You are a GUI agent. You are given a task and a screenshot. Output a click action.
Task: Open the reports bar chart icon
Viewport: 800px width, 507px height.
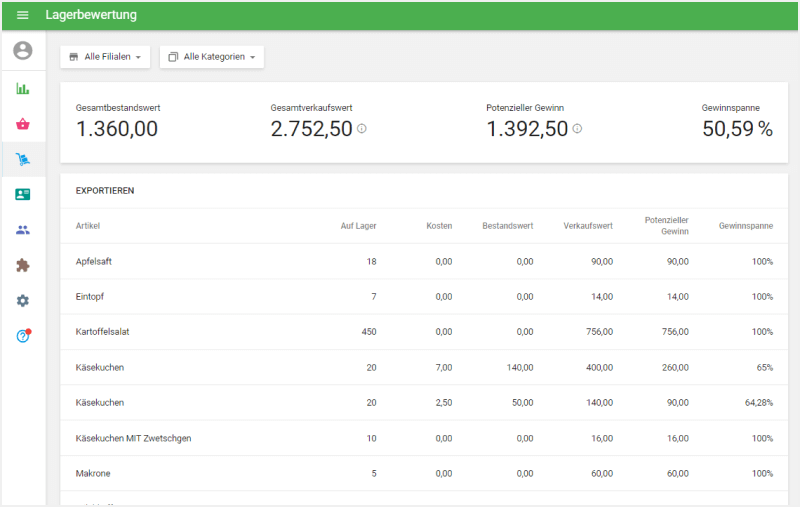[x=23, y=88]
